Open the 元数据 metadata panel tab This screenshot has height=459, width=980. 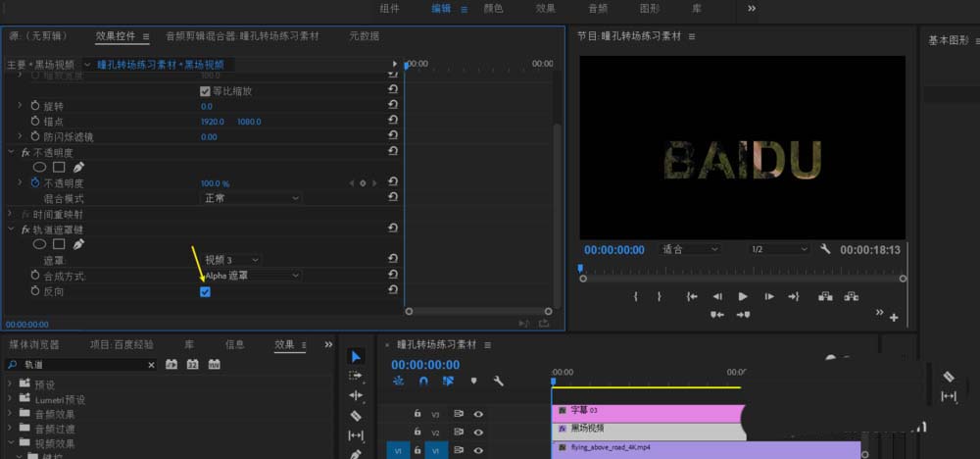coord(364,36)
